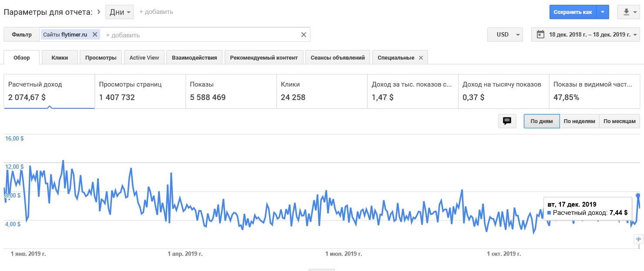The image size is (644, 271).
Task: Open the Active View tab
Action: [144, 57]
